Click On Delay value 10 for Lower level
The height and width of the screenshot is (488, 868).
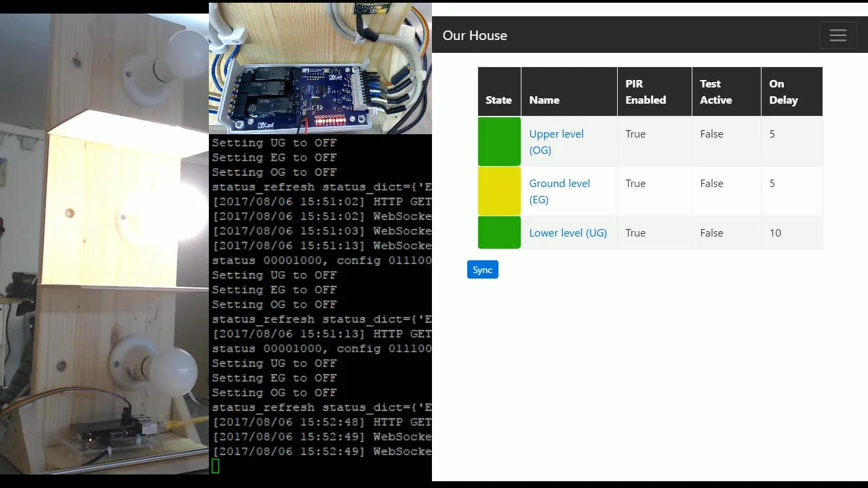click(775, 232)
